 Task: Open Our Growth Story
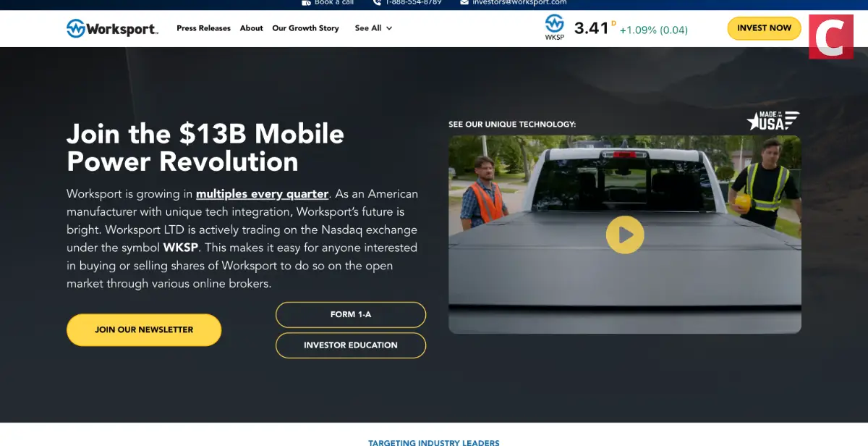pos(305,28)
